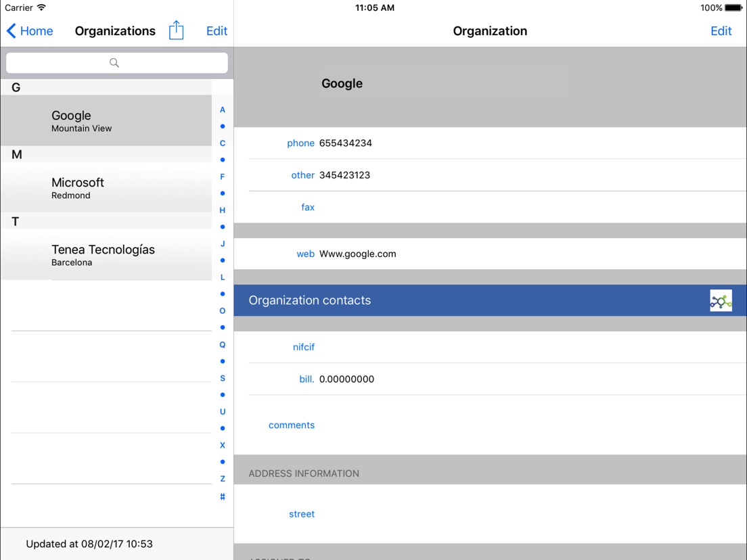The width and height of the screenshot is (747, 560).
Task: Jump to index letter H
Action: coord(223,210)
